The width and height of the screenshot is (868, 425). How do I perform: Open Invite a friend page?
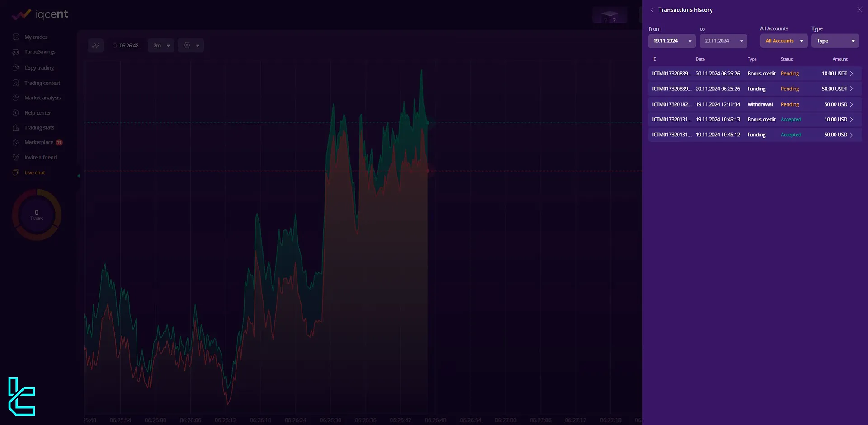click(40, 158)
